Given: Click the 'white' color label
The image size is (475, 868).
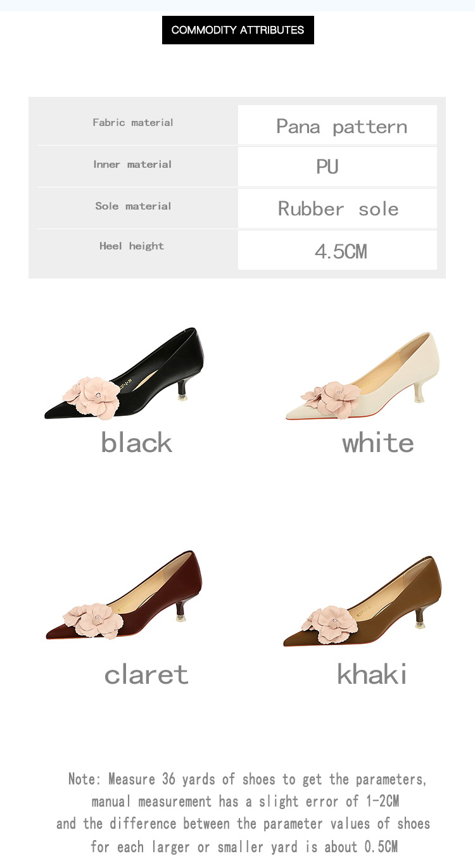Looking at the screenshot, I should (378, 443).
